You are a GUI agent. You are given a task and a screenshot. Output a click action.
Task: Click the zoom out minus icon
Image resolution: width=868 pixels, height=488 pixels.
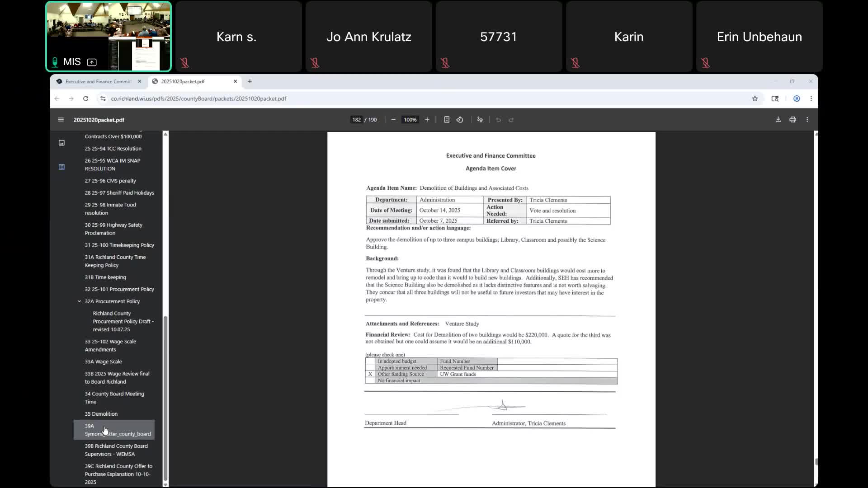pyautogui.click(x=393, y=120)
